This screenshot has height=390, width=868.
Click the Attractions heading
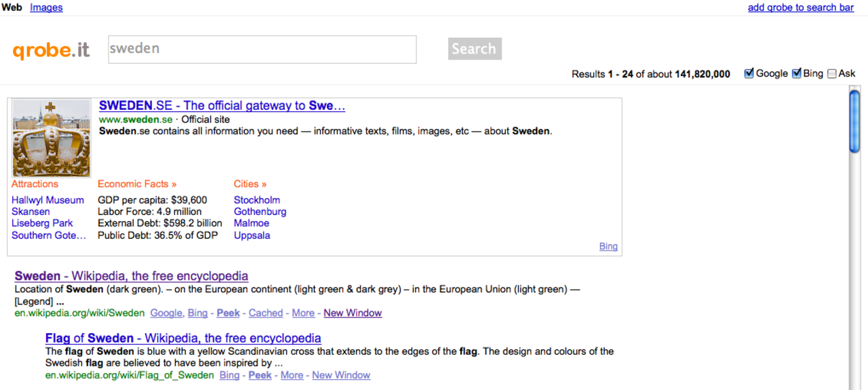click(x=35, y=184)
